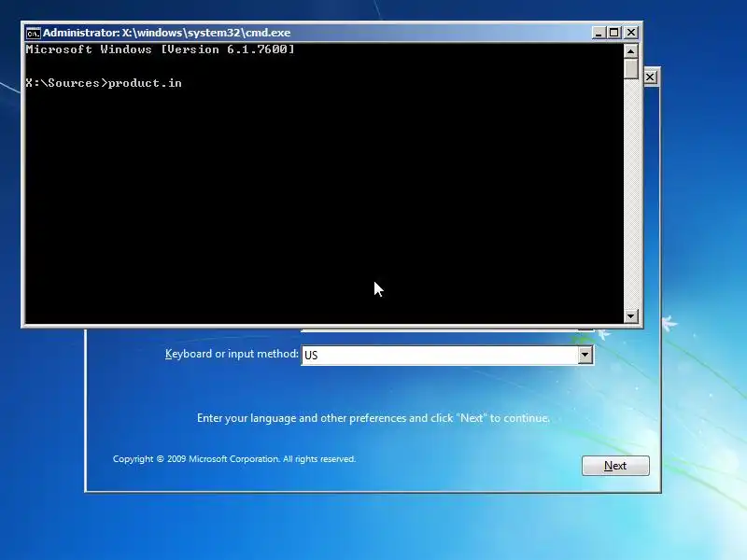Image resolution: width=747 pixels, height=560 pixels.
Task: Click the 'Keyboard or input method:' label
Action: click(232, 354)
